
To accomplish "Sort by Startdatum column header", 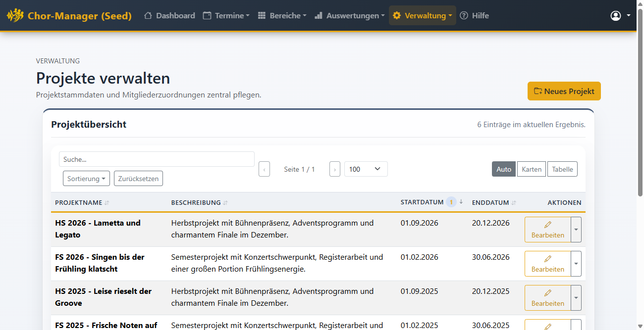I will coord(432,202).
